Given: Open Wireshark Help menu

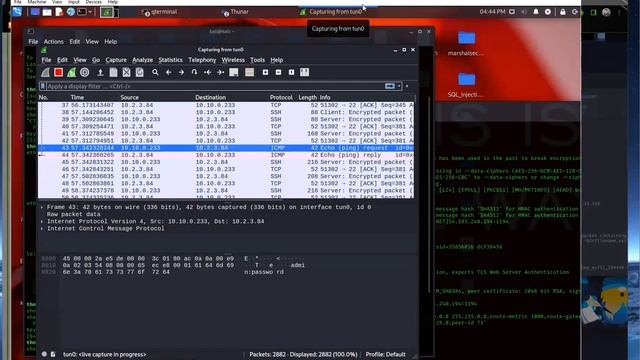Looking at the screenshot, I should (x=276, y=60).
